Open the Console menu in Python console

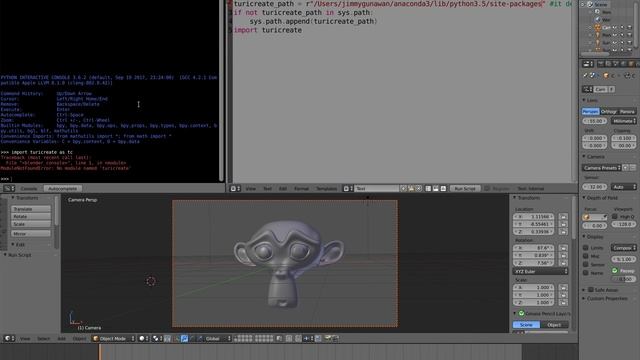coord(29,189)
